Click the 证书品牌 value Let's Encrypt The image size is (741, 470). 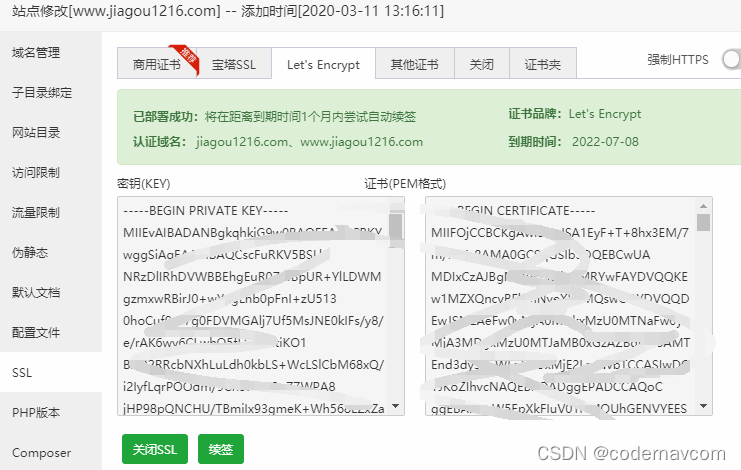[x=605, y=114]
